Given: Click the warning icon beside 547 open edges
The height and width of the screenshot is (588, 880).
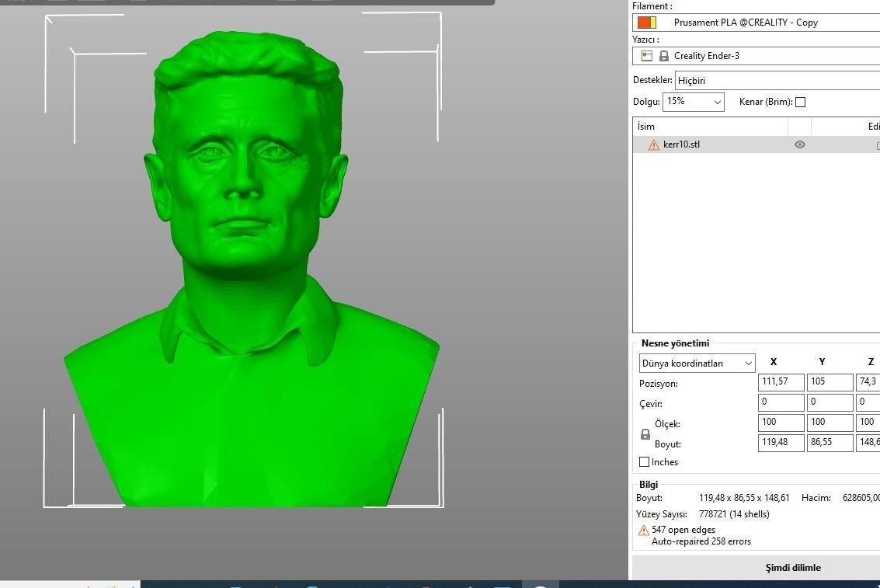Looking at the screenshot, I should pos(644,531).
